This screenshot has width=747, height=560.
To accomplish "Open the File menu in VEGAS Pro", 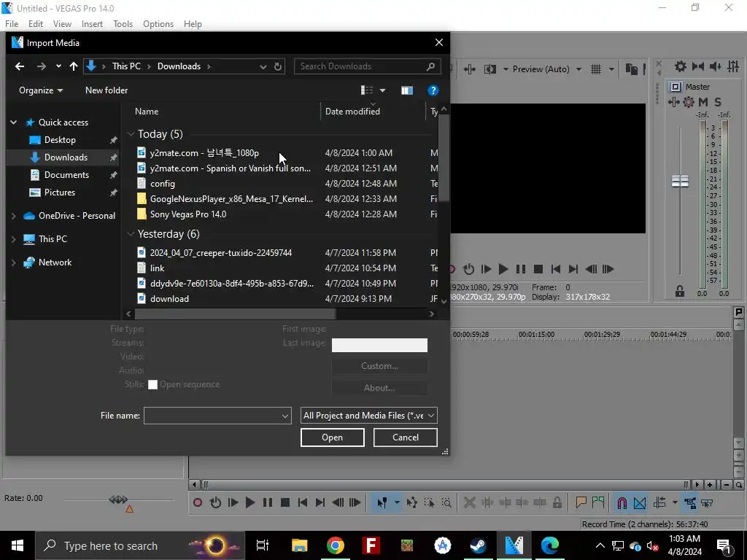I will click(x=12, y=24).
